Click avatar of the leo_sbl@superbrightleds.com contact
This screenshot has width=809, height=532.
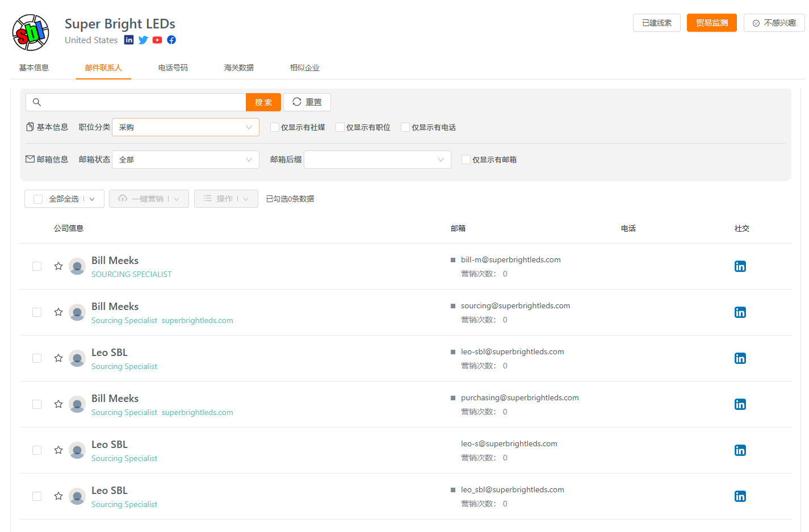pyautogui.click(x=77, y=496)
